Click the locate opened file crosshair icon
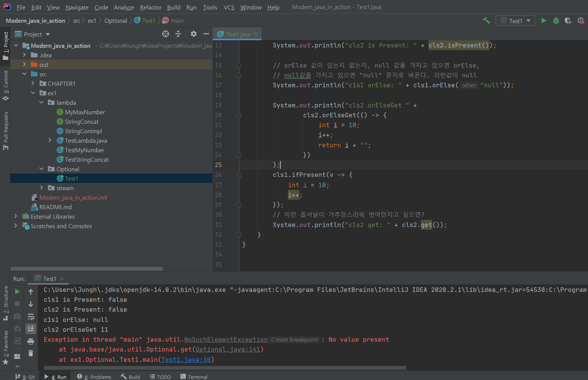The width and height of the screenshot is (588, 380). [166, 34]
